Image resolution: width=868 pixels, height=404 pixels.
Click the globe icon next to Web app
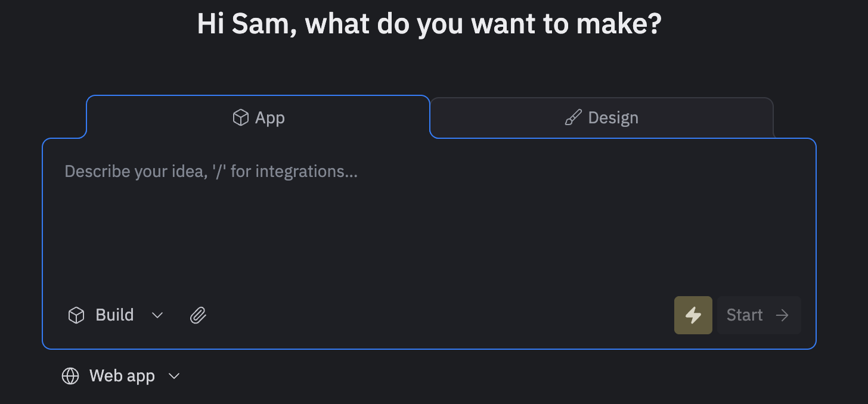(70, 376)
